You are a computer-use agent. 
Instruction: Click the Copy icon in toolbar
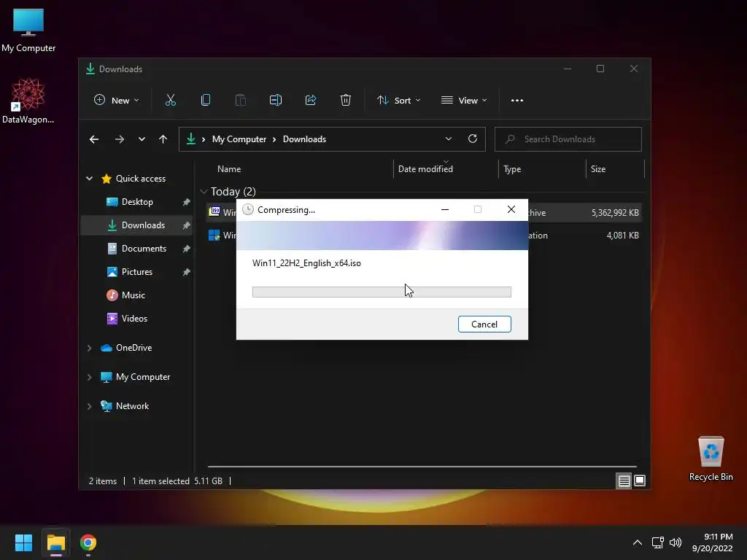206,100
